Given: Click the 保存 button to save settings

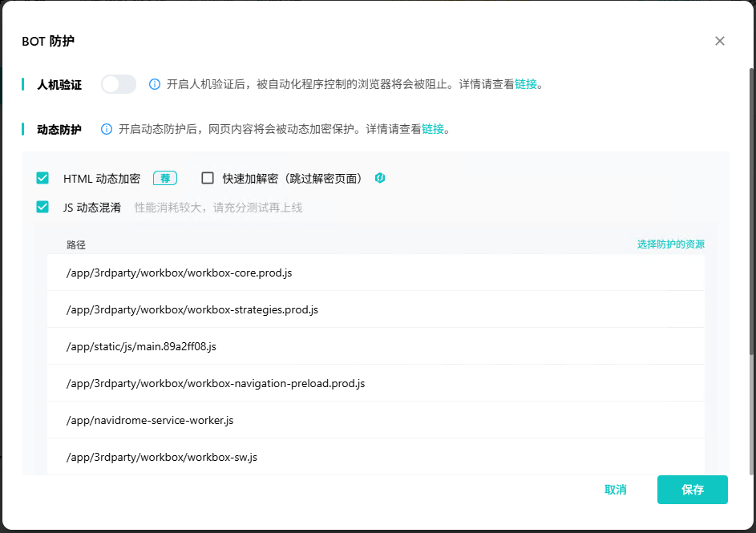Looking at the screenshot, I should tap(692, 490).
